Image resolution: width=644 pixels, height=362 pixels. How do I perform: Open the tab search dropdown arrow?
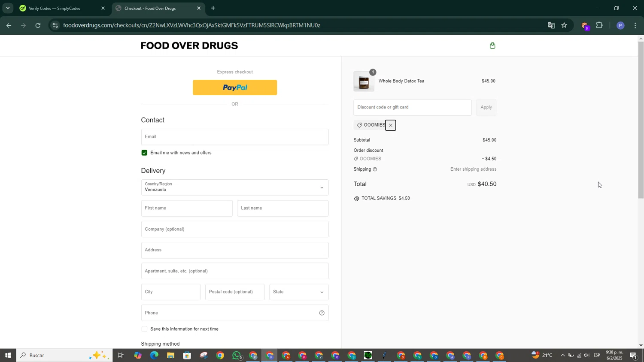pyautogui.click(x=7, y=8)
